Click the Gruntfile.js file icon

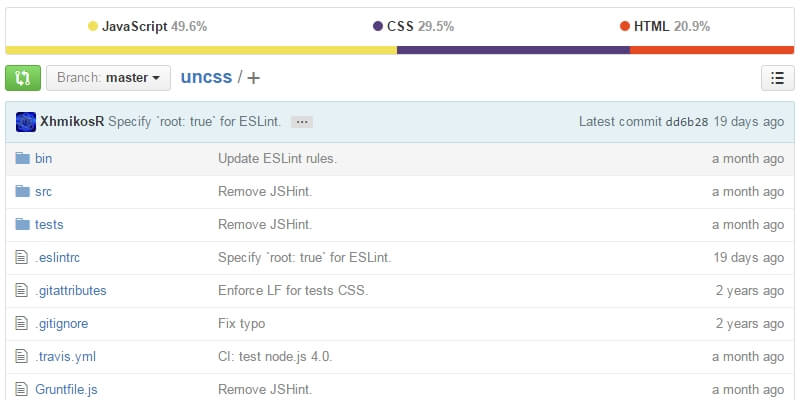23,389
